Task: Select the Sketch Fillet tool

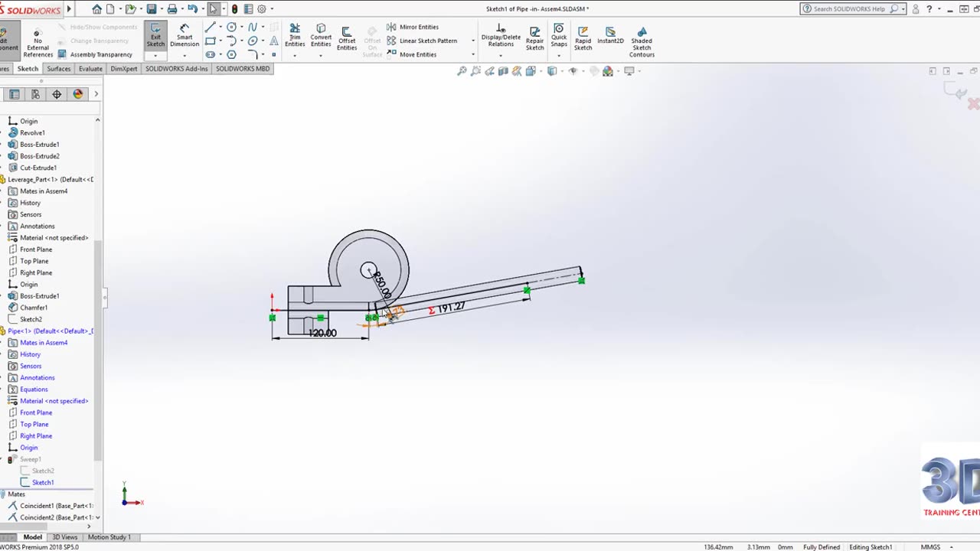Action: point(253,54)
